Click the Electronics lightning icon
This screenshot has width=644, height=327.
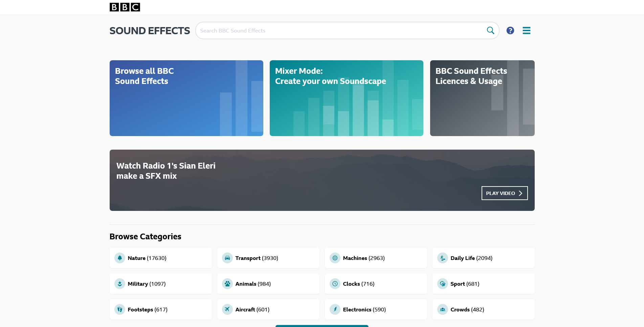pos(335,309)
